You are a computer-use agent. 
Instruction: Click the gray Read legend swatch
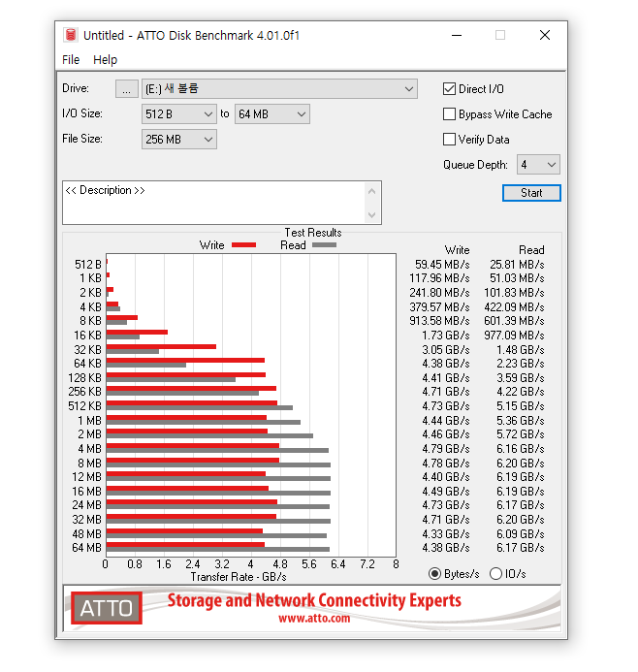[x=325, y=245]
